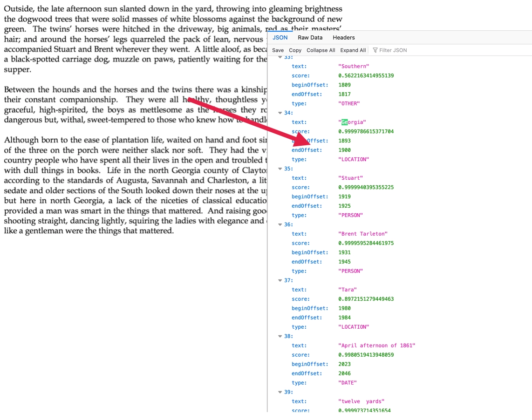Select the JSON tab

[280, 38]
